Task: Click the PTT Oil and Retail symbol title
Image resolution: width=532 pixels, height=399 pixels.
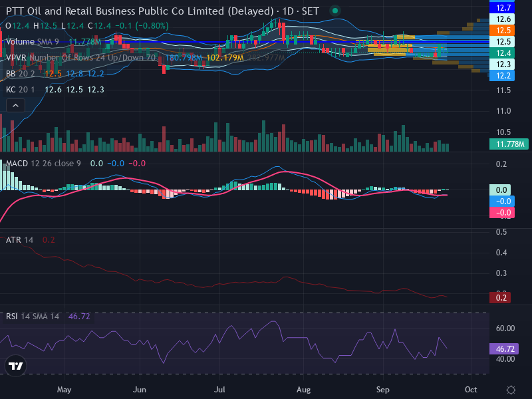Action: point(140,11)
